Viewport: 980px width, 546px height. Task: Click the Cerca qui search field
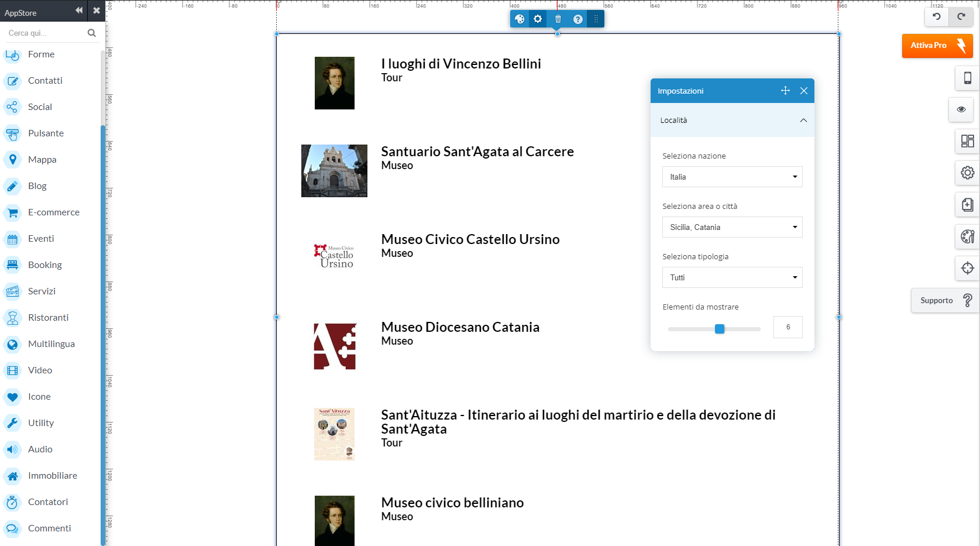coord(46,33)
